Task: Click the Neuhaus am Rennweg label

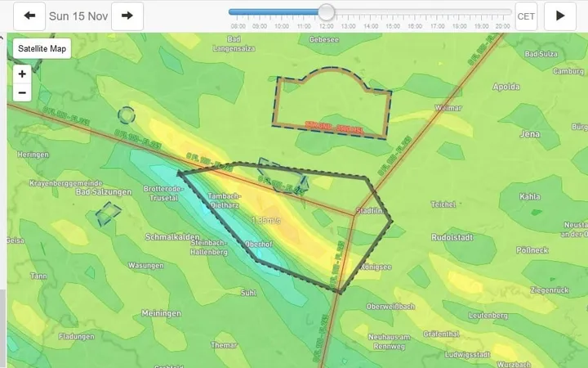Action: pos(390,341)
